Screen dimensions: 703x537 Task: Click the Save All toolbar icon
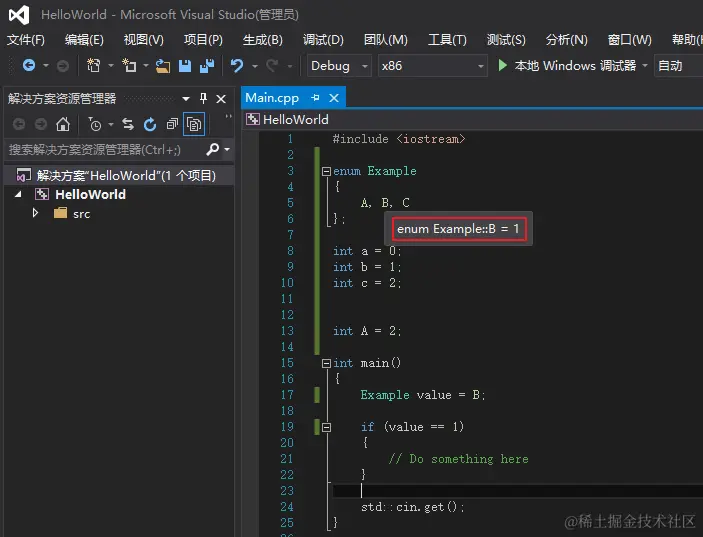tap(207, 66)
